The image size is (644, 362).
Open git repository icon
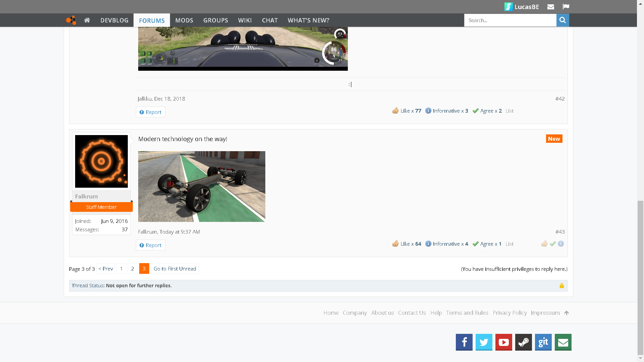543,342
